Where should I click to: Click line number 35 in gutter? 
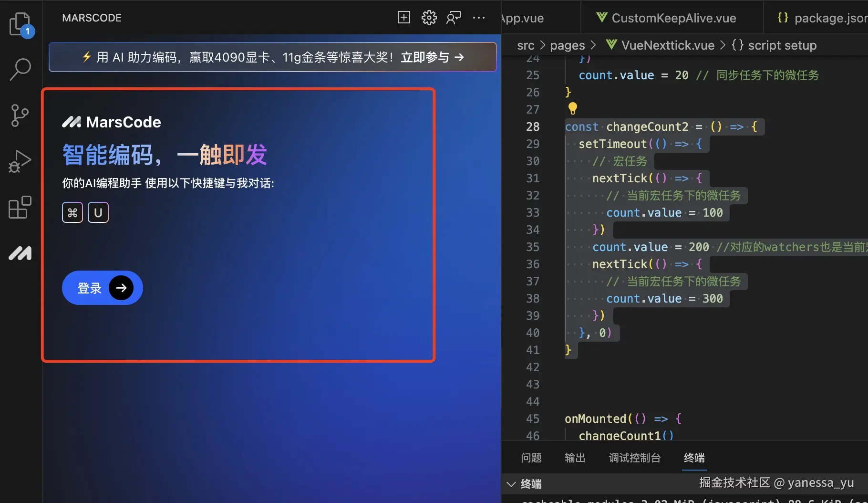pos(533,247)
